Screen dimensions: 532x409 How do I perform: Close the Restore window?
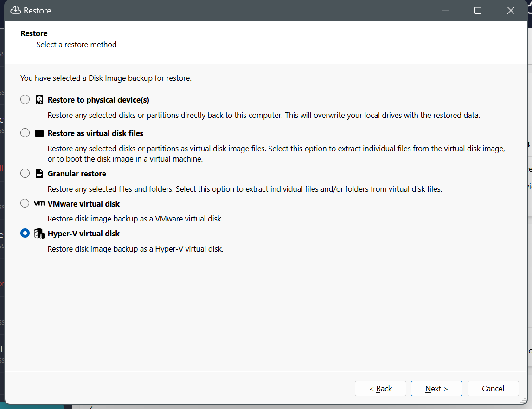(511, 10)
